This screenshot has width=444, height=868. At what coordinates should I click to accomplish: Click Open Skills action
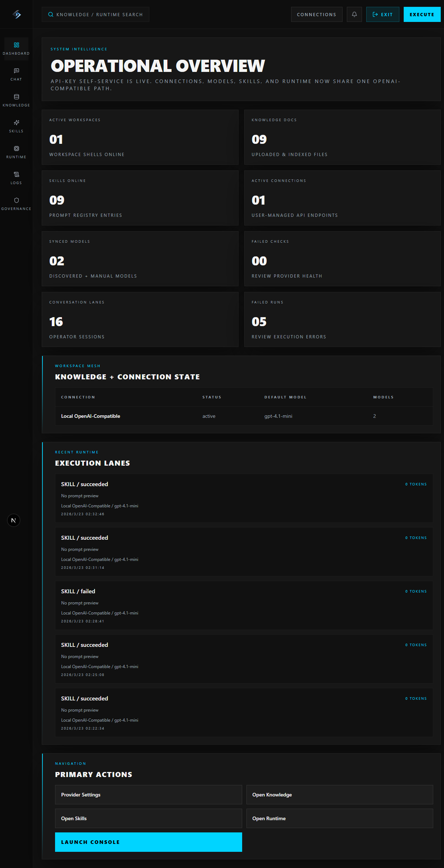(x=148, y=818)
